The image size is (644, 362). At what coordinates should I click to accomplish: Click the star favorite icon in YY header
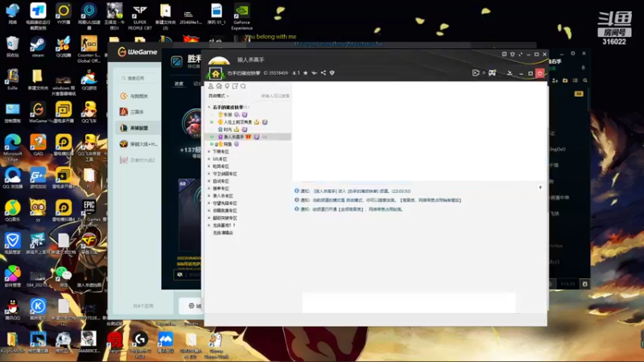[x=305, y=73]
